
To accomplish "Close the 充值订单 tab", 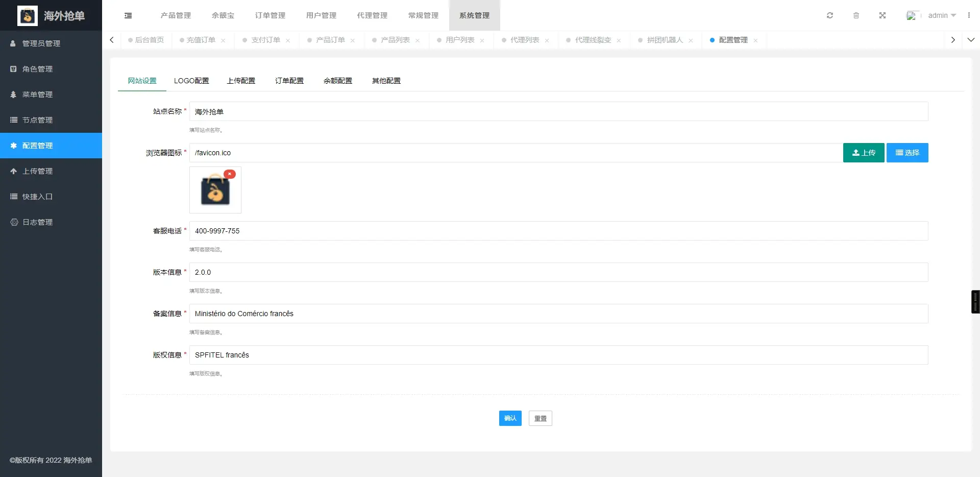I will [223, 40].
